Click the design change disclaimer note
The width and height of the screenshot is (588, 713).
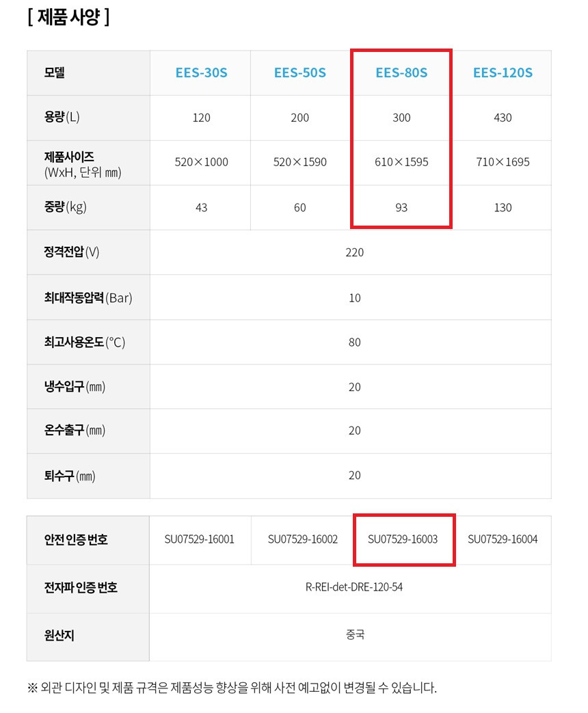[232, 688]
